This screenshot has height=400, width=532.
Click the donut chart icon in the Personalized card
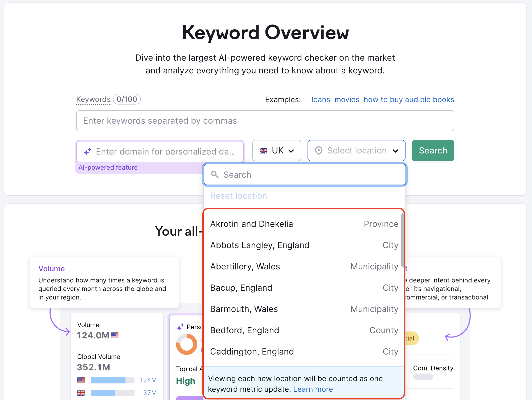[x=187, y=344]
